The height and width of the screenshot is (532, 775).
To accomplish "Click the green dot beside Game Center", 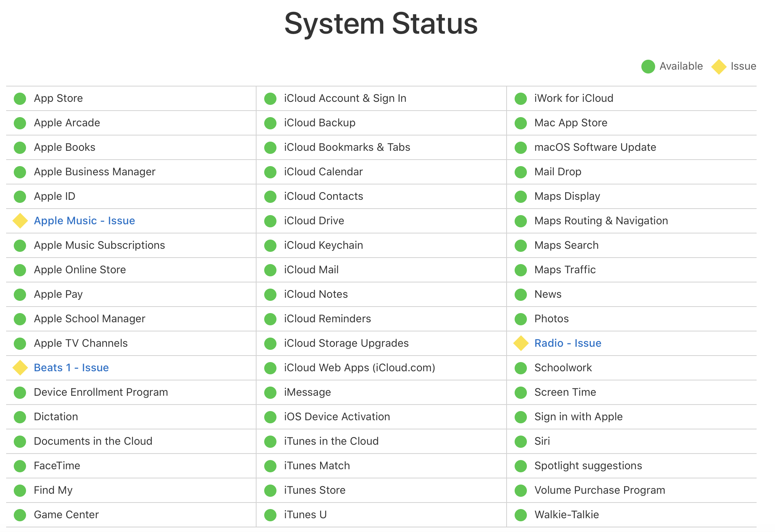I will coord(20,515).
